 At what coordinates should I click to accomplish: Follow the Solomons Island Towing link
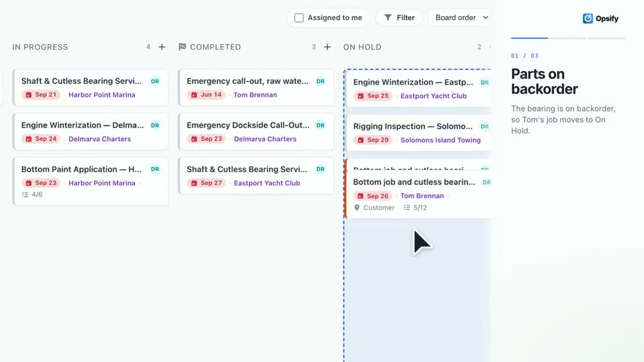click(x=440, y=140)
